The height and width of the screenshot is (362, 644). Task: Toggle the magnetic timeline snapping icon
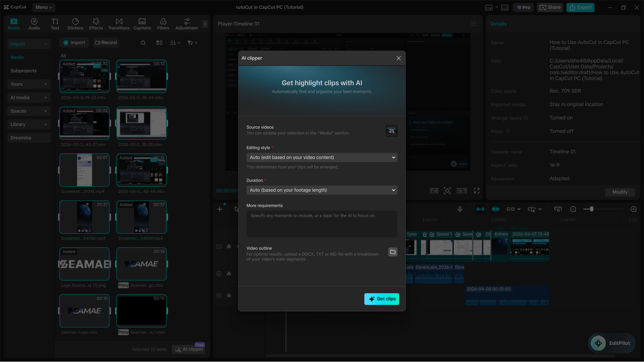(495, 209)
